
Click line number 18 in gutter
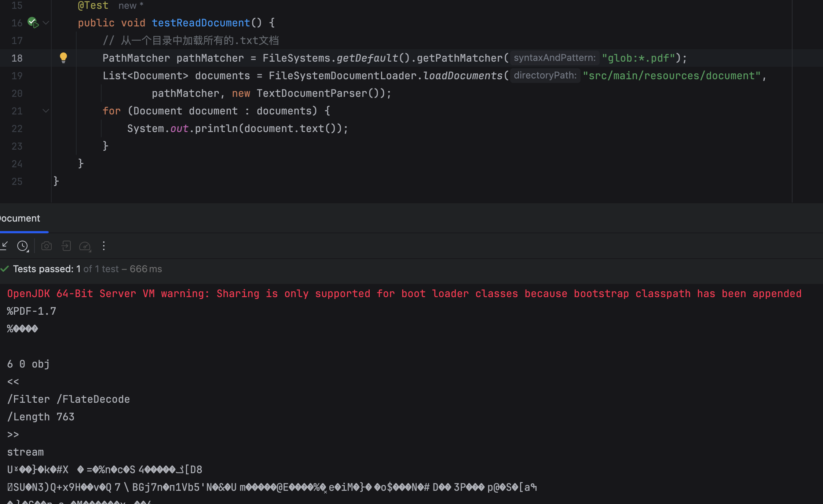17,58
